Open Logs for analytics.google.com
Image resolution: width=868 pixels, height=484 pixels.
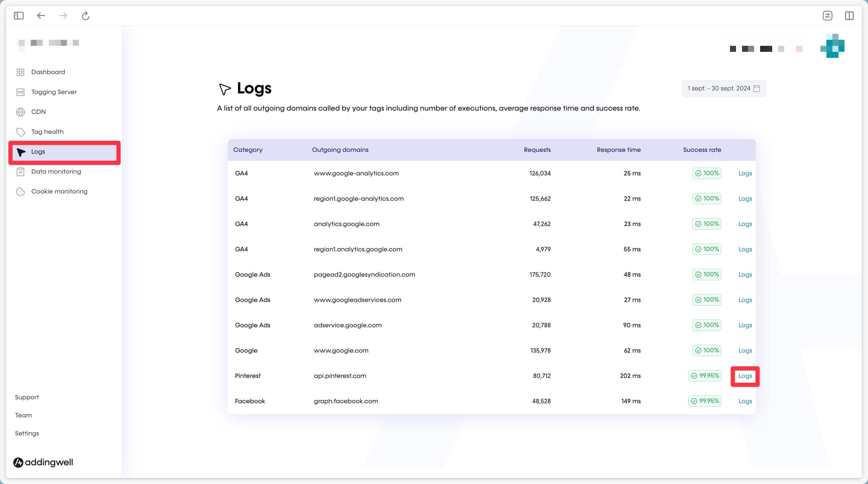pos(745,224)
